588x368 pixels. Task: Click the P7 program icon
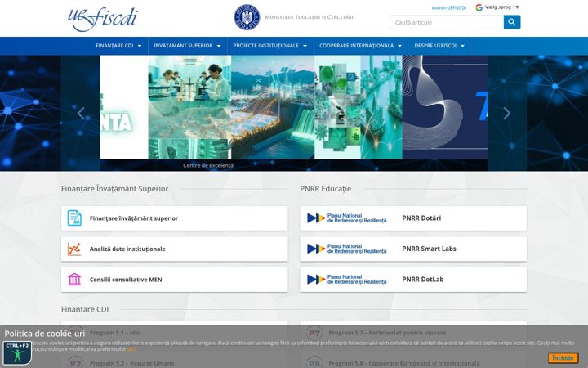(x=314, y=333)
